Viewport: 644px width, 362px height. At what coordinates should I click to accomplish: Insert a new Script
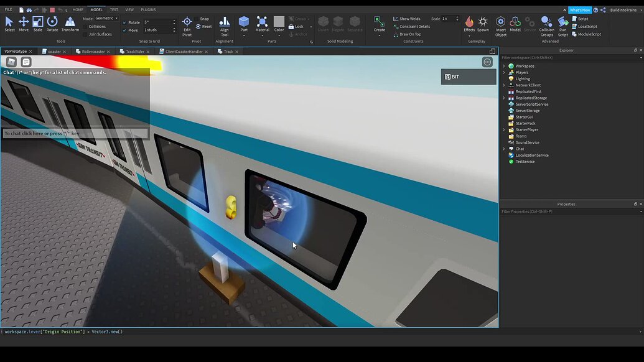pyautogui.click(x=580, y=19)
